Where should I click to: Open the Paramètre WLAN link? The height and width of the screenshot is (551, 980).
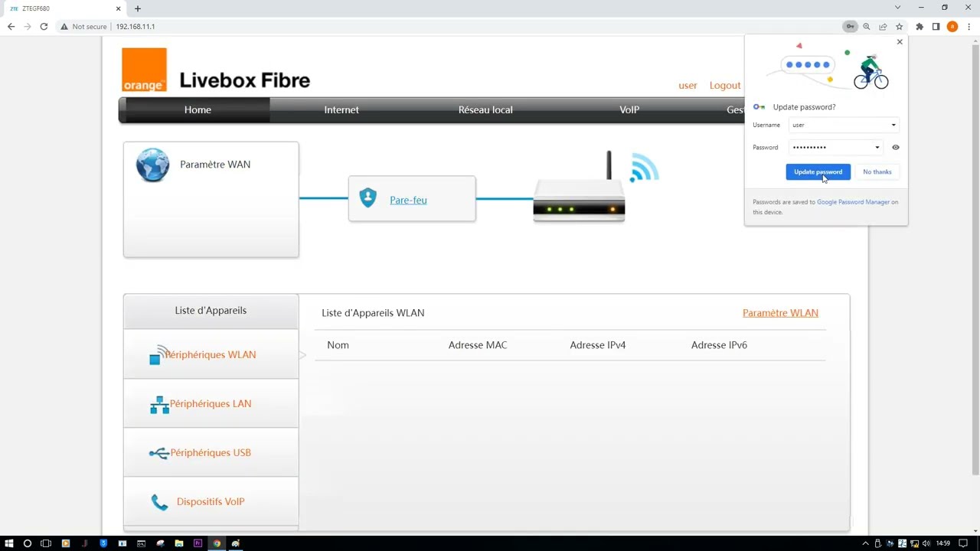[x=780, y=313]
